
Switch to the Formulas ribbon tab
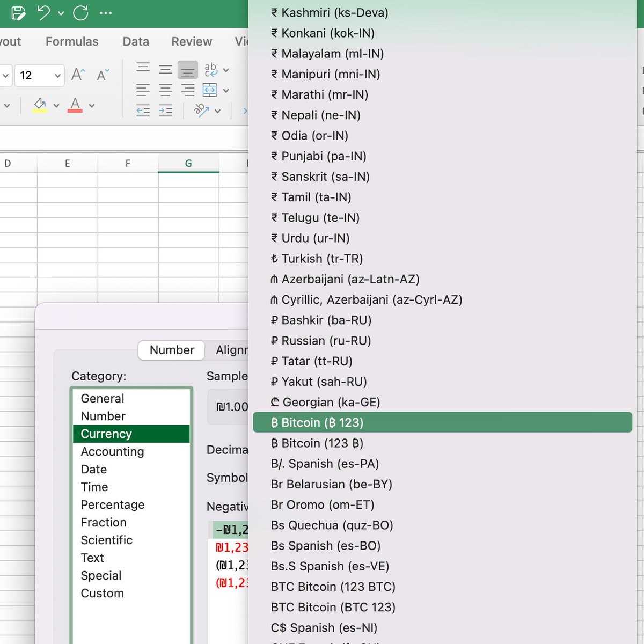pos(72,41)
